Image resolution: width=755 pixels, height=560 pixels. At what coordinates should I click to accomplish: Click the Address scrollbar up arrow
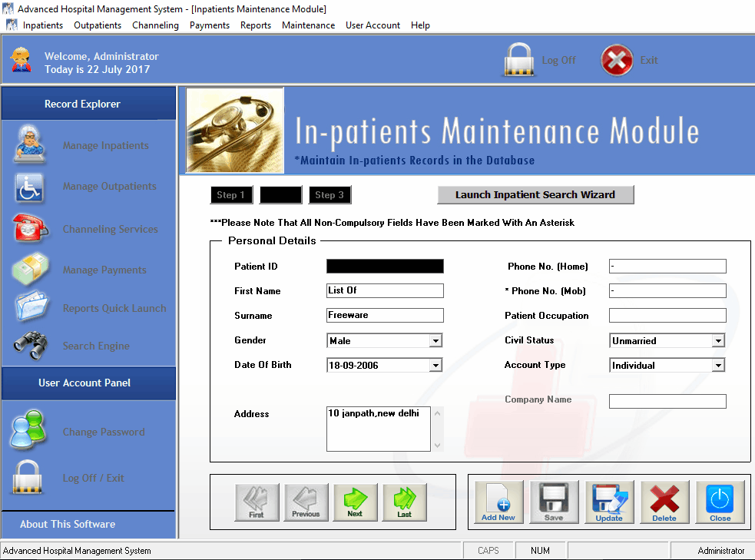click(437, 413)
